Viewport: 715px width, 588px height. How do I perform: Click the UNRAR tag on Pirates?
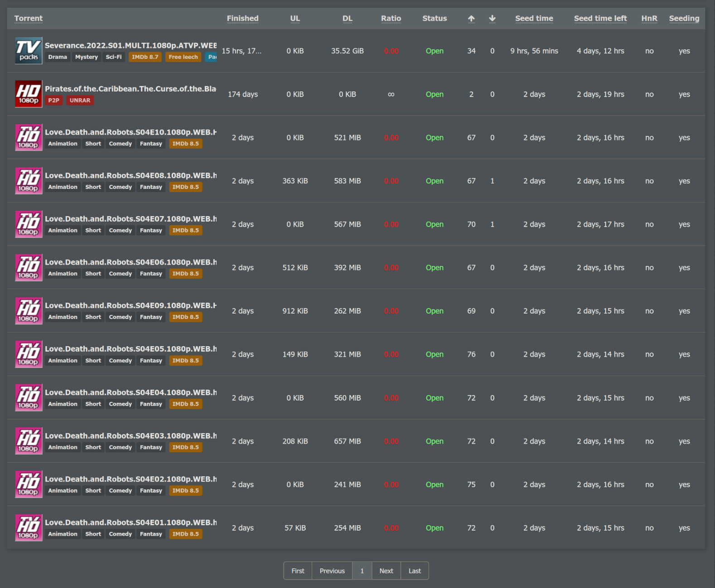tap(80, 101)
